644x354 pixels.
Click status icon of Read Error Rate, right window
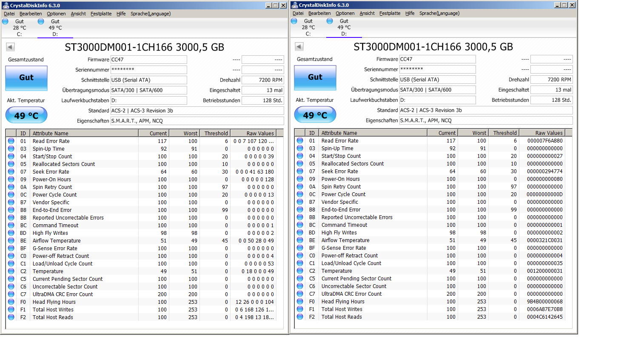tap(300, 140)
